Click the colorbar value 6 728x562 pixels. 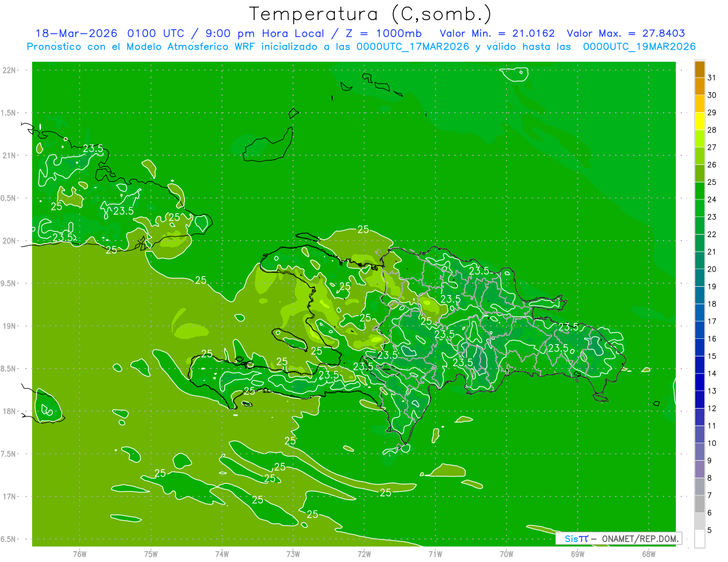click(710, 513)
